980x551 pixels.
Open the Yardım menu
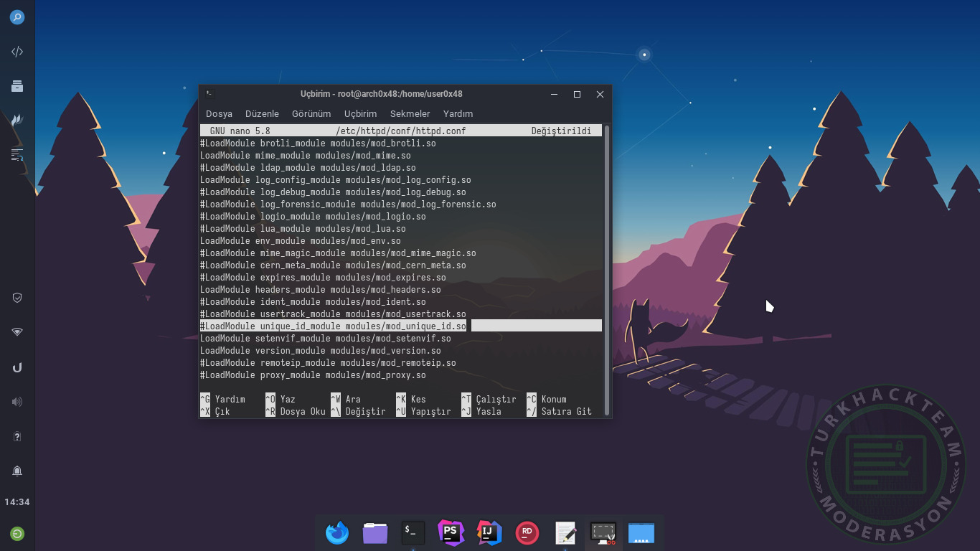coord(458,113)
